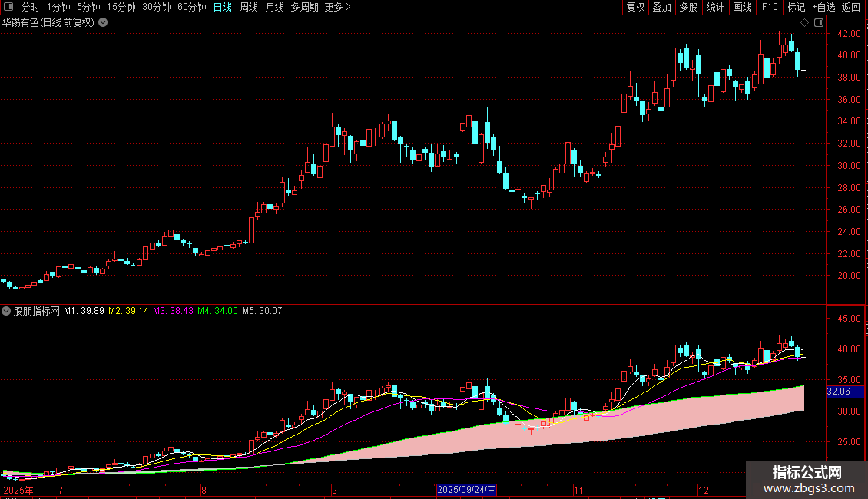Click the diamond marker icon above the chart
The image size is (868, 499).
tap(804, 23)
